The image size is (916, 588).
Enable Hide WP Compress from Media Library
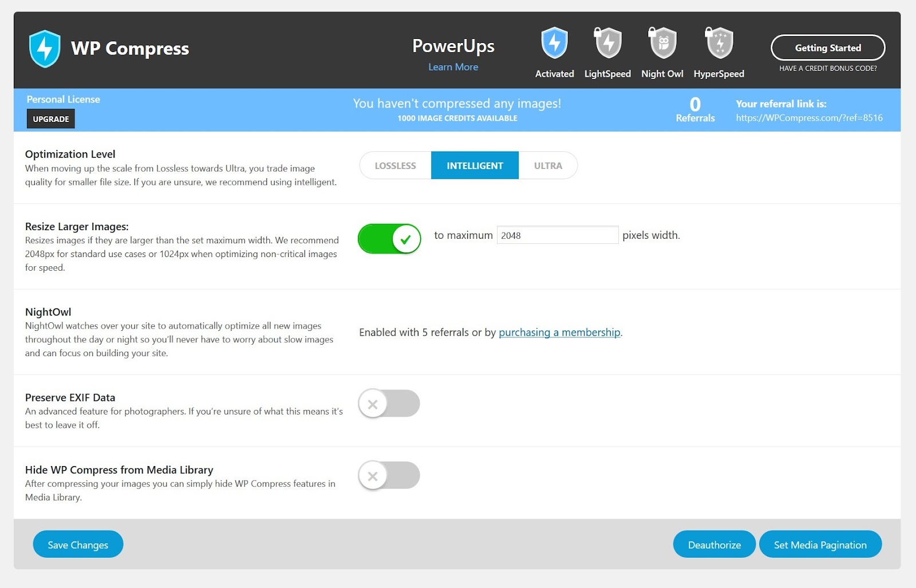tap(389, 476)
